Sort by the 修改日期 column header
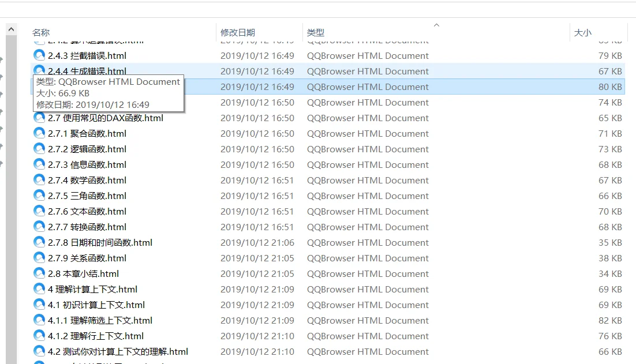Viewport: 636px width, 364px height. 238,32
